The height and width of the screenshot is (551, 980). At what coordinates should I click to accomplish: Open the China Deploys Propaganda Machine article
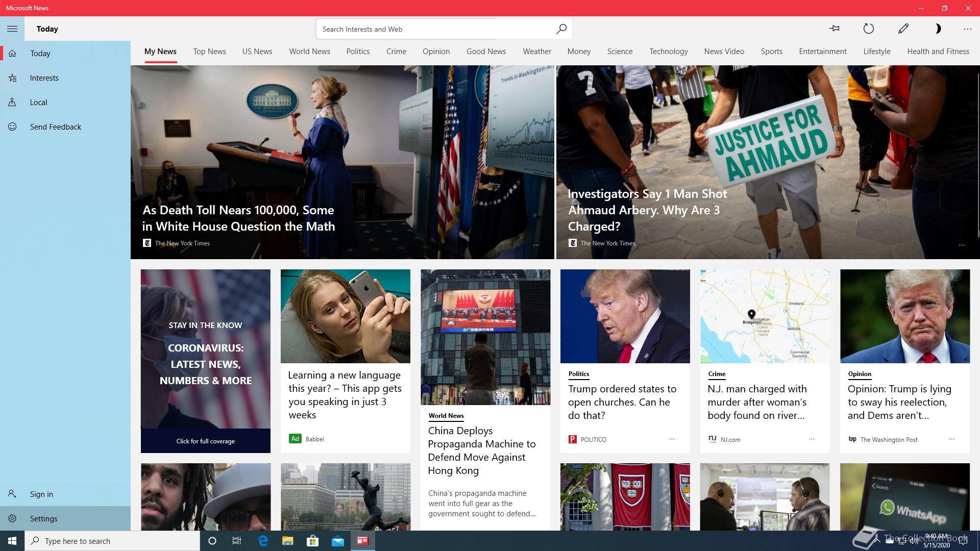coord(482,450)
